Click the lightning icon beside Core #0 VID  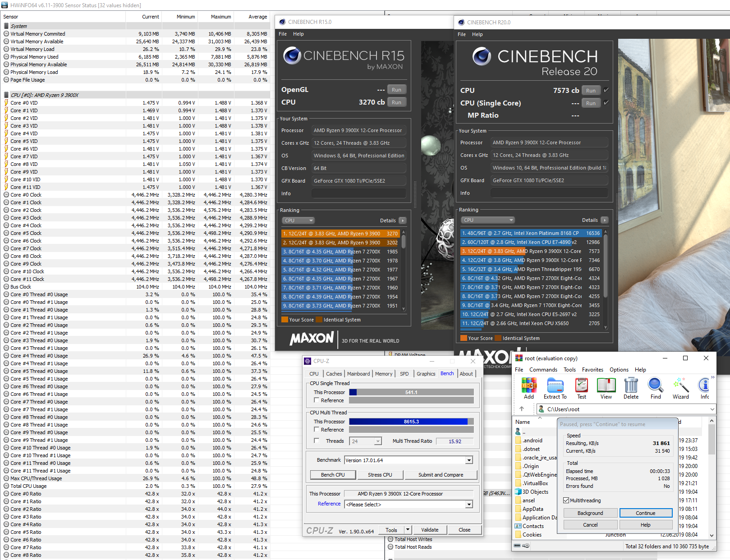point(6,103)
